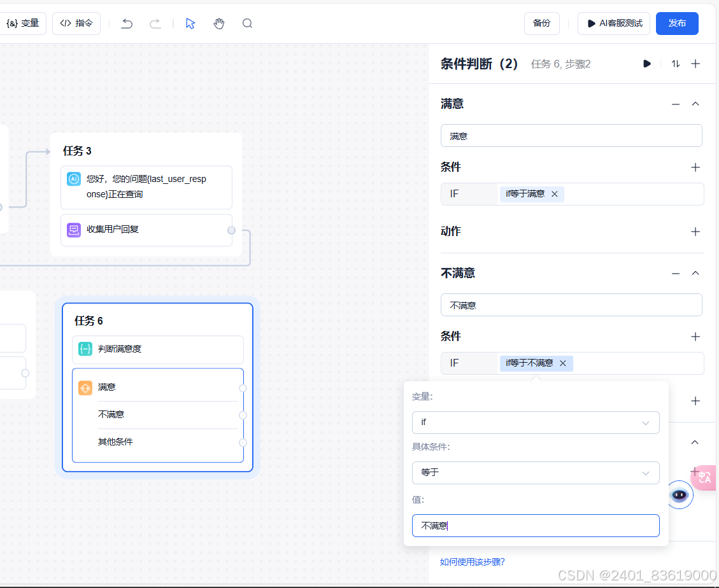This screenshot has width=719, height=588.
Task: Click the undo arrow in toolbar
Action: tap(127, 24)
